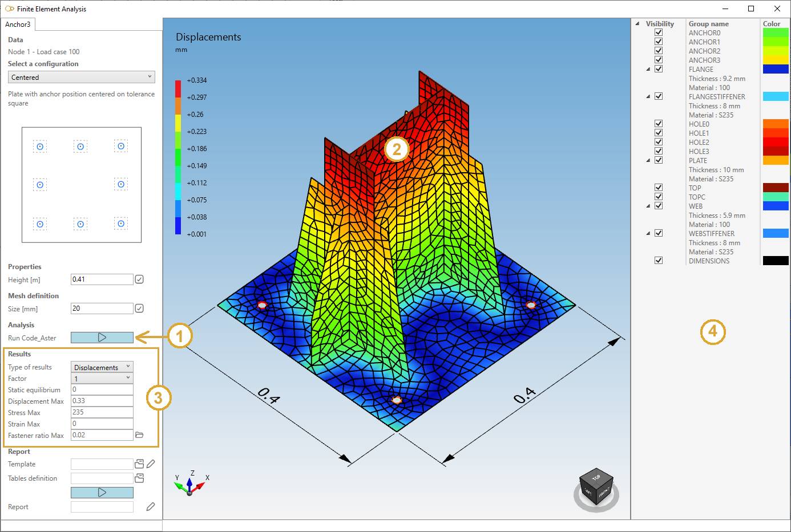Run the Code_Aster analysis

(x=102, y=338)
